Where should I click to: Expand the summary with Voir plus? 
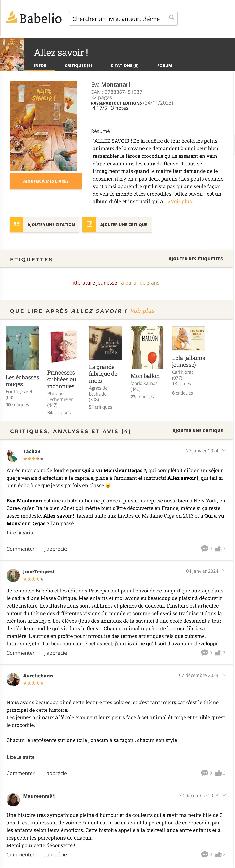[180, 201]
